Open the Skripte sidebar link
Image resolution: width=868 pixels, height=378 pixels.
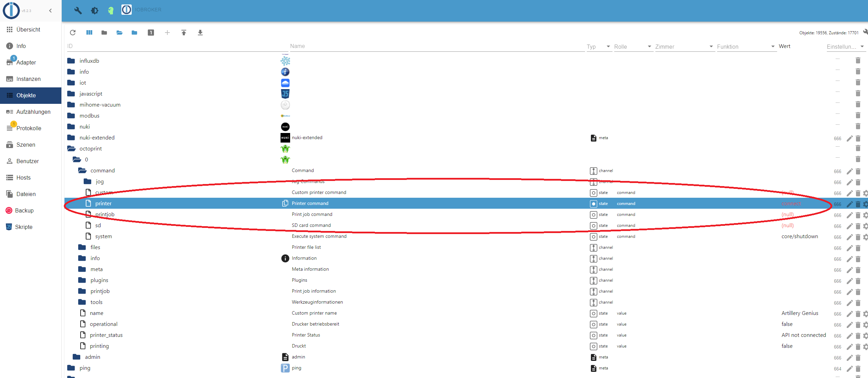[x=24, y=227]
